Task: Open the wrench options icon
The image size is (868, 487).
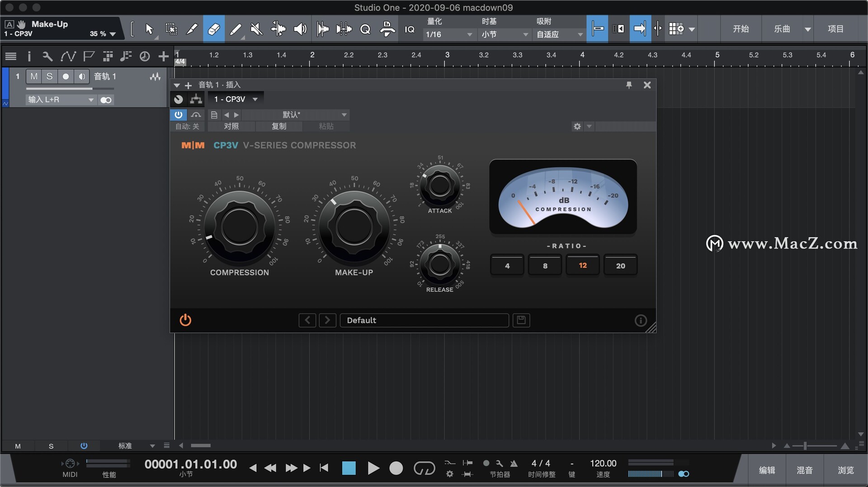Action: pos(47,56)
